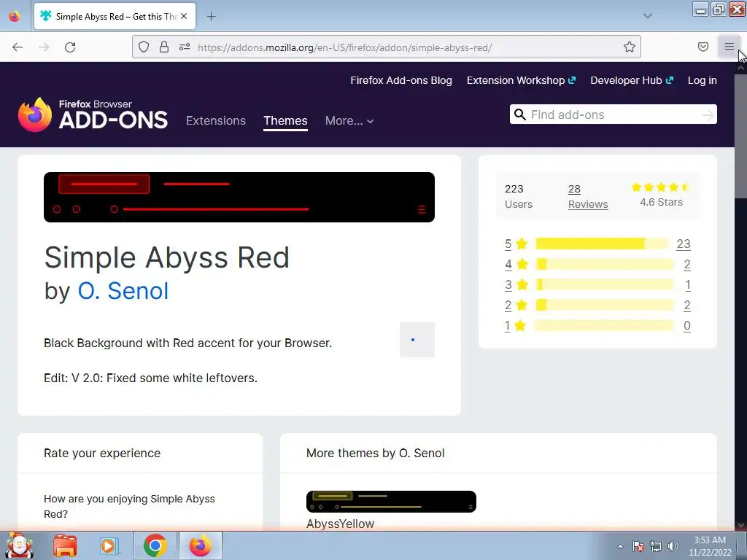Open the Extensions section
The height and width of the screenshot is (560, 747).
(216, 120)
